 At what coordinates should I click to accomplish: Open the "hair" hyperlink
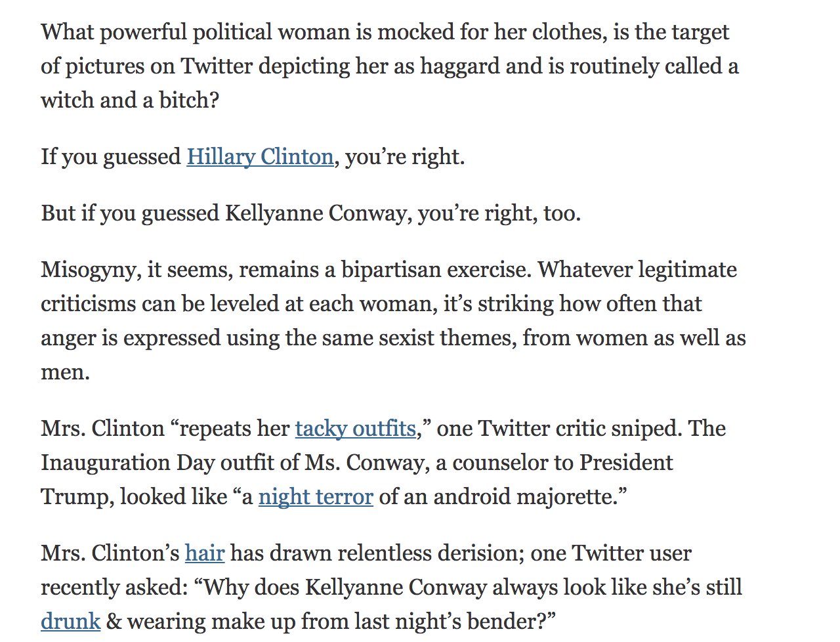coord(205,553)
